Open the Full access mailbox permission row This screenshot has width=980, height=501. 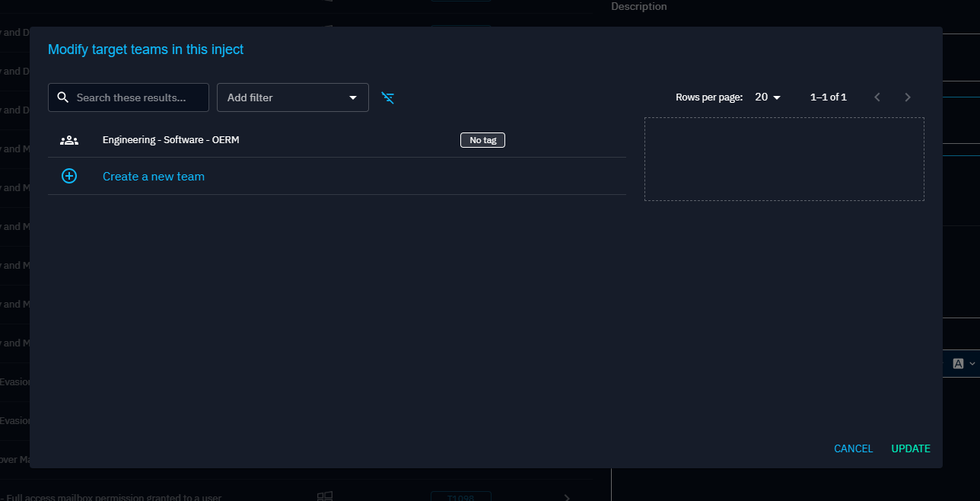114,497
